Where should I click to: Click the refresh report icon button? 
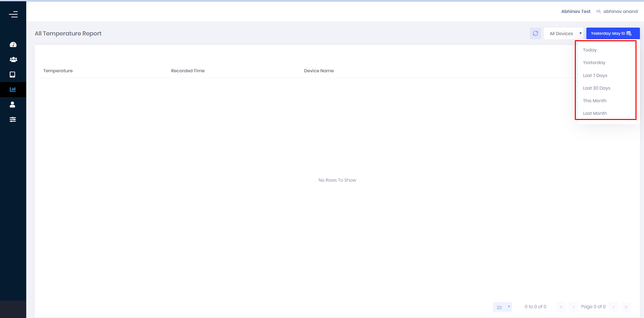tap(536, 33)
